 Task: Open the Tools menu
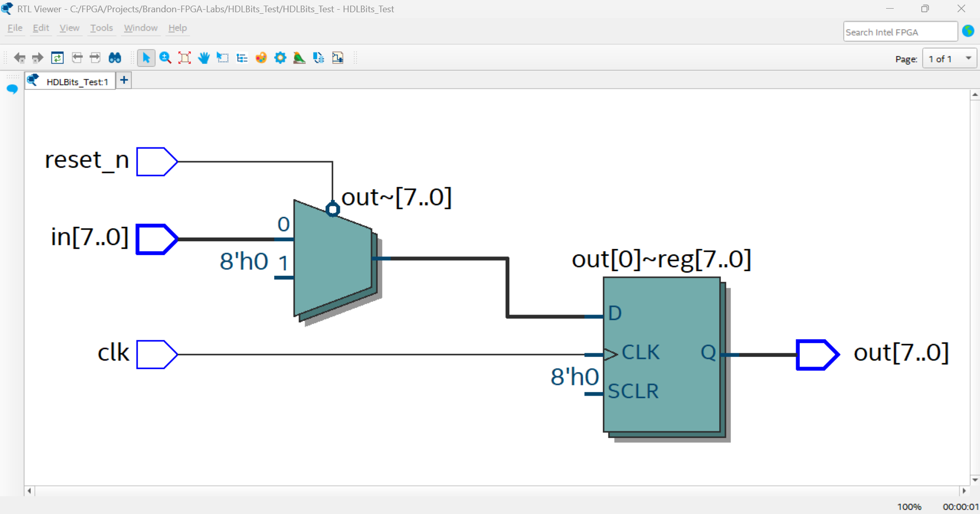[101, 28]
